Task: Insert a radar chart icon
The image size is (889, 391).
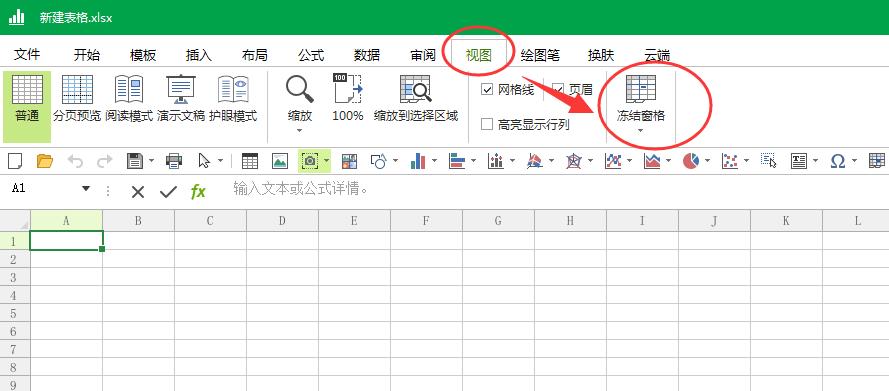Action: click(574, 162)
